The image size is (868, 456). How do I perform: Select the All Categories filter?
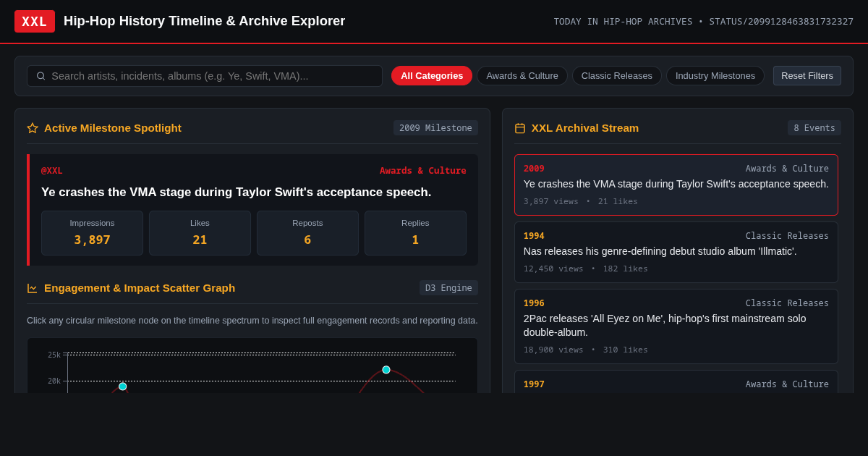click(432, 76)
